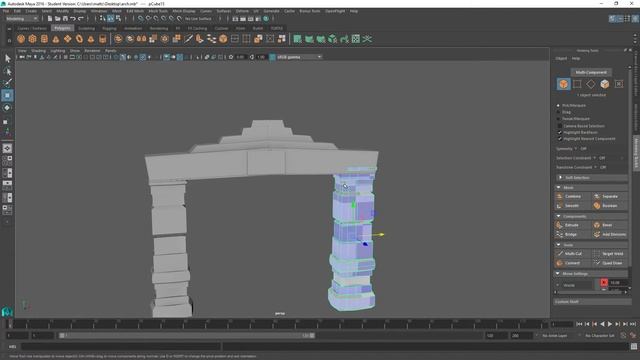Click the Undo arrow icon
The width and height of the screenshot is (640, 360).
click(x=73, y=18)
